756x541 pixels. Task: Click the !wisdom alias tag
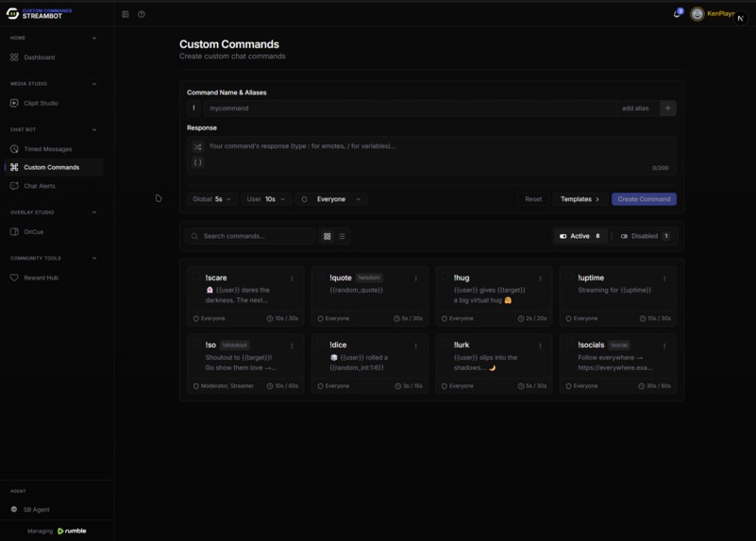point(369,278)
